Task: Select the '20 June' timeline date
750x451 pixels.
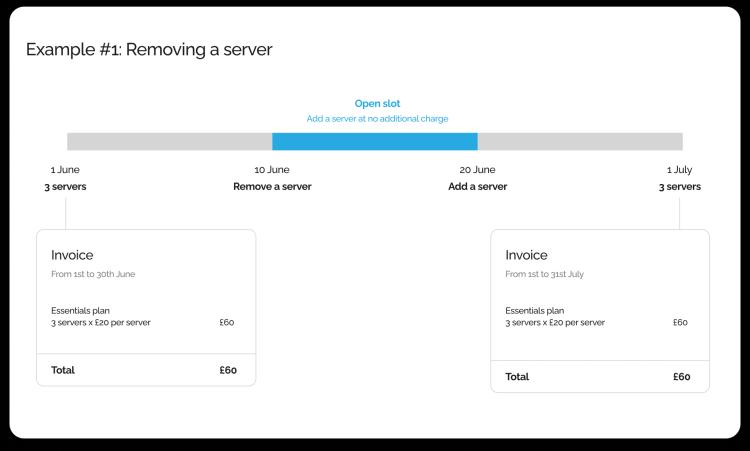Action: (477, 169)
